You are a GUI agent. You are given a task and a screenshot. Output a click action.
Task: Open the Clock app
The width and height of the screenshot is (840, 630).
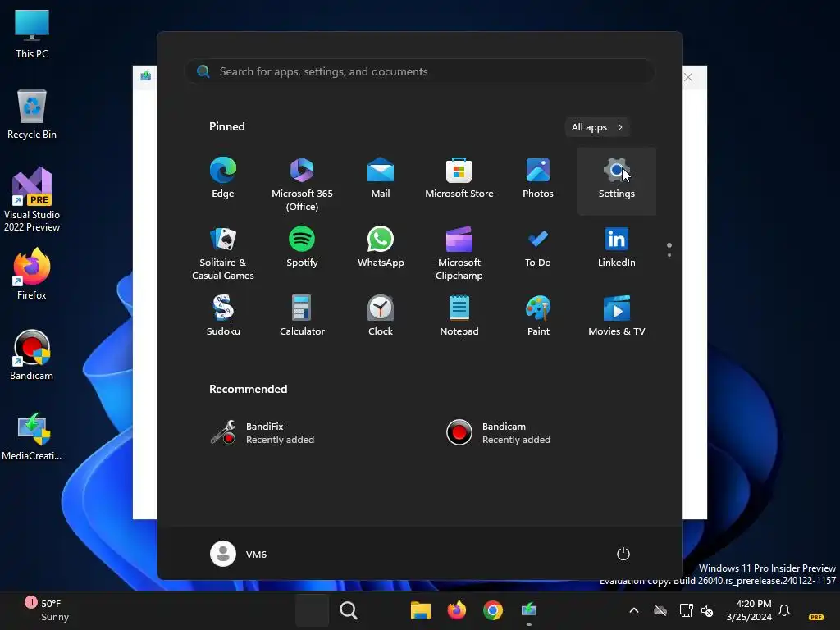(x=381, y=316)
